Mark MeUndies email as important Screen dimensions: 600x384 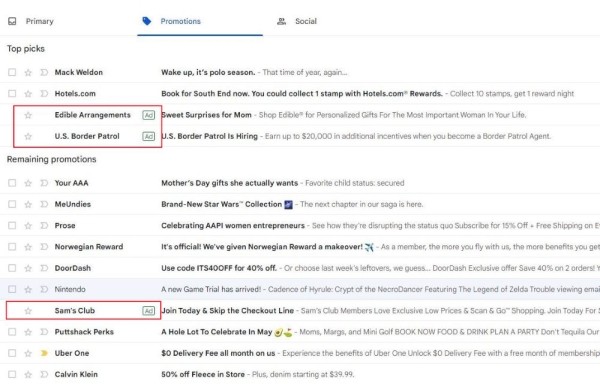tap(44, 204)
